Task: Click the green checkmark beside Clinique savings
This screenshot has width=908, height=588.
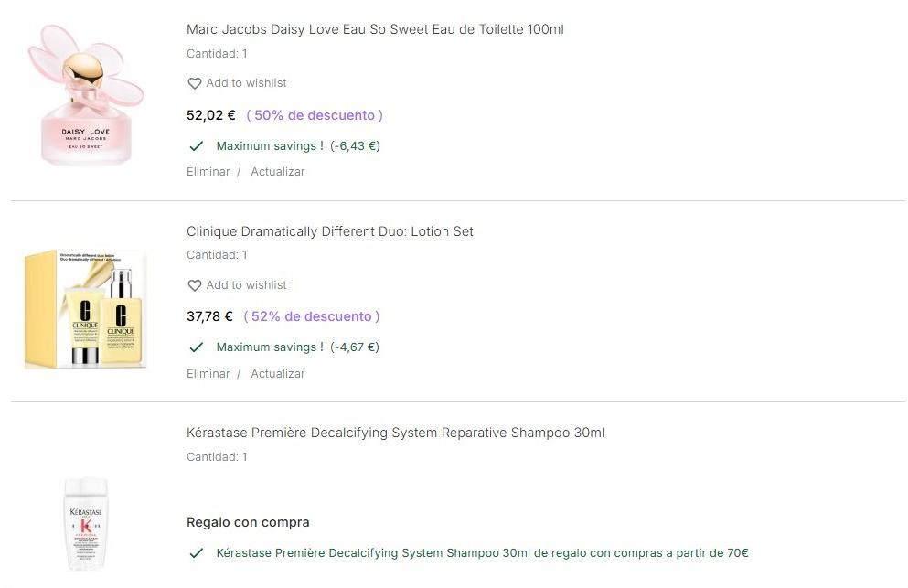Action: pos(196,347)
